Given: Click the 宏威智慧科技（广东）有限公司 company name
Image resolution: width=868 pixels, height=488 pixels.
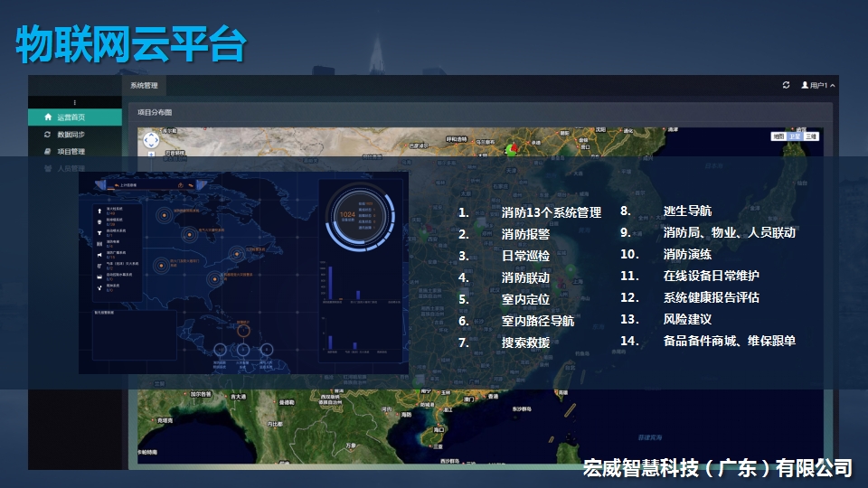Looking at the screenshot, I should point(717,468).
